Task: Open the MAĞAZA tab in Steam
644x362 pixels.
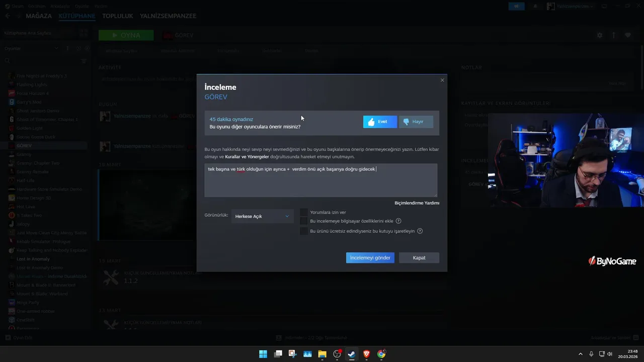Action: pyautogui.click(x=39, y=16)
